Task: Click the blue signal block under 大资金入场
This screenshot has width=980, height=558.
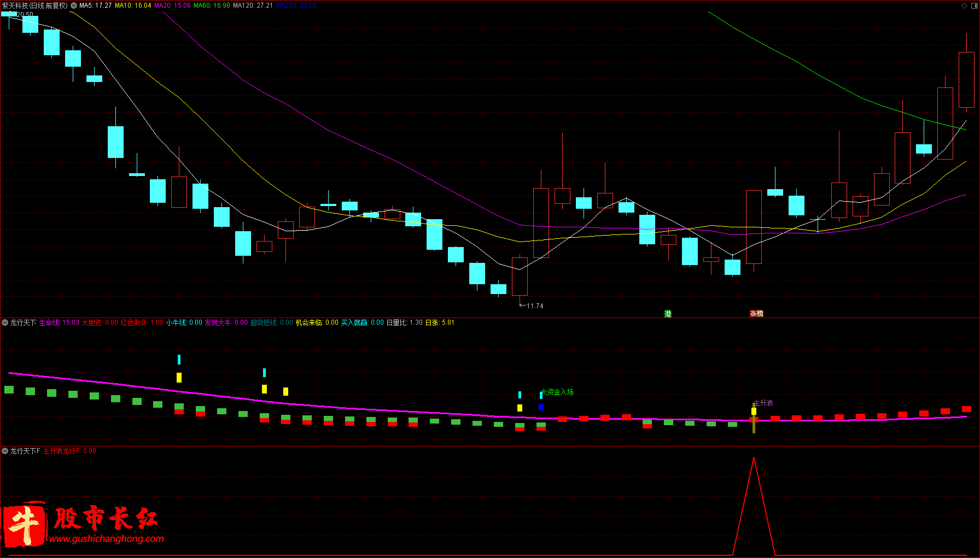Action: tap(541, 407)
